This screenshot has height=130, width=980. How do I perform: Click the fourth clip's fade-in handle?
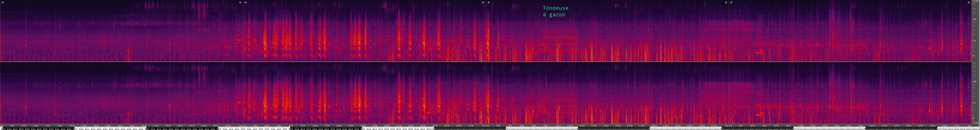731,2
